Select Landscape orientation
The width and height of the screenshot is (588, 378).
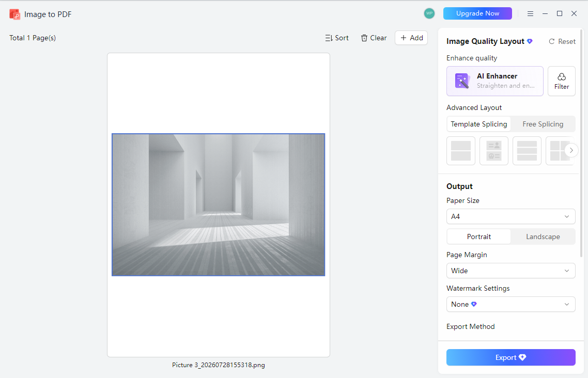[543, 237]
